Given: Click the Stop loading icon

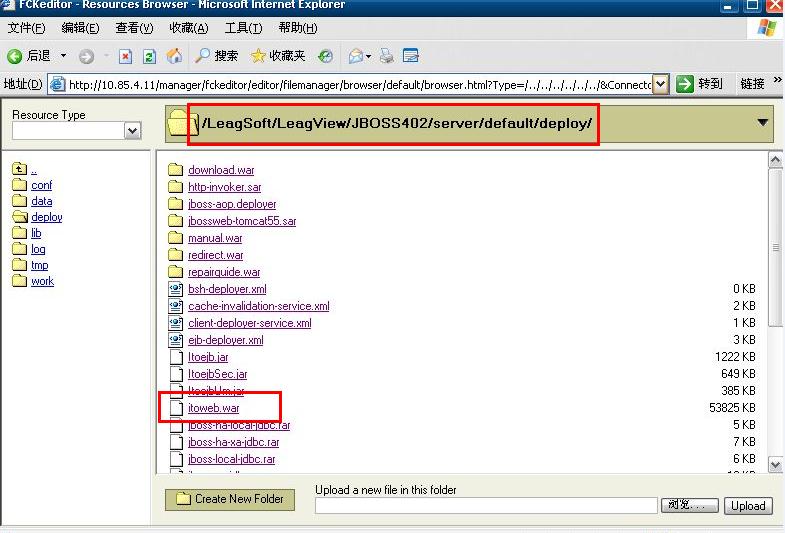Looking at the screenshot, I should click(125, 57).
